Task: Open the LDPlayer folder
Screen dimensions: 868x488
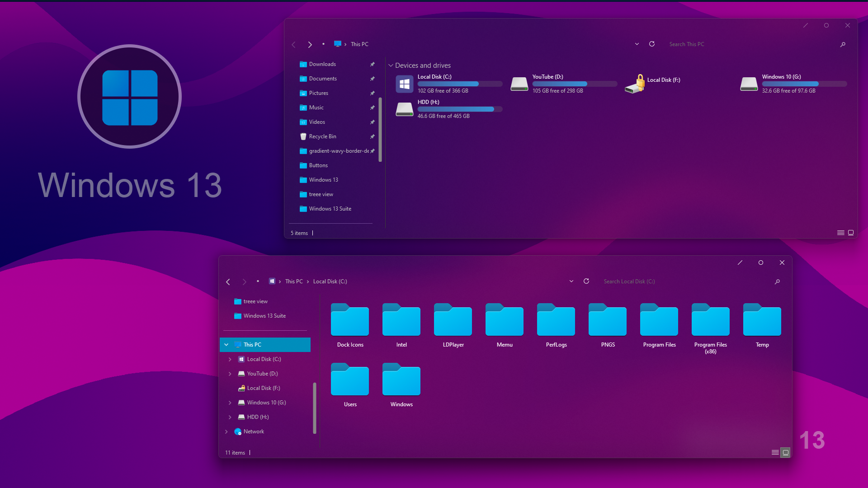Action: click(453, 325)
